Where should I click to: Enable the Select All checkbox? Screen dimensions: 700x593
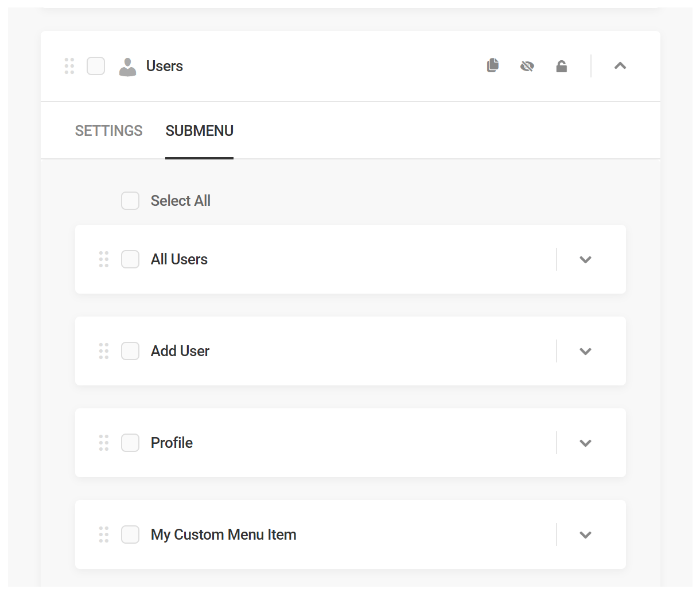point(130,201)
